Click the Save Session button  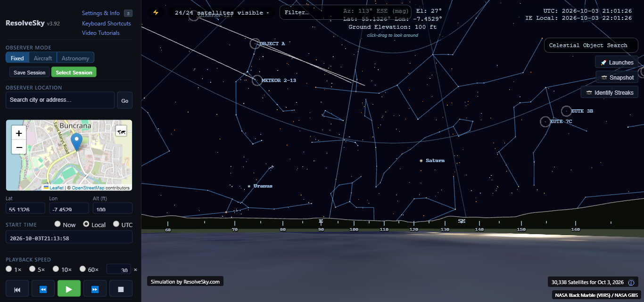coord(30,73)
